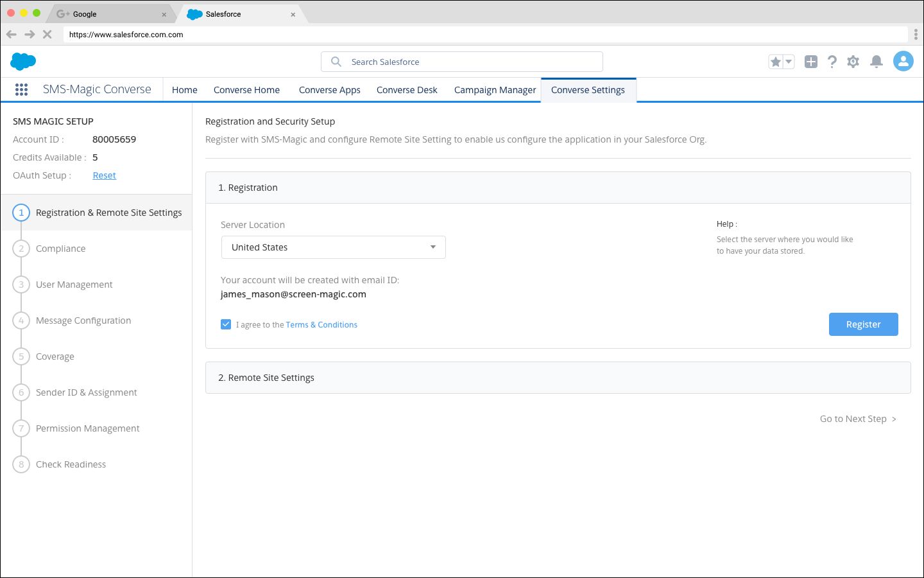The height and width of the screenshot is (578, 924).
Task: Open the app launcher grid icon
Action: (21, 90)
